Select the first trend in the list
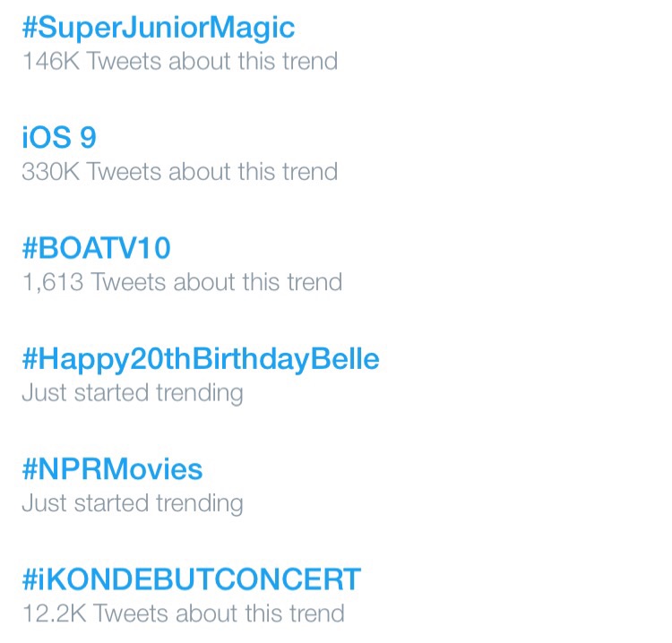Viewport: 672px width, 643px height. tap(158, 28)
